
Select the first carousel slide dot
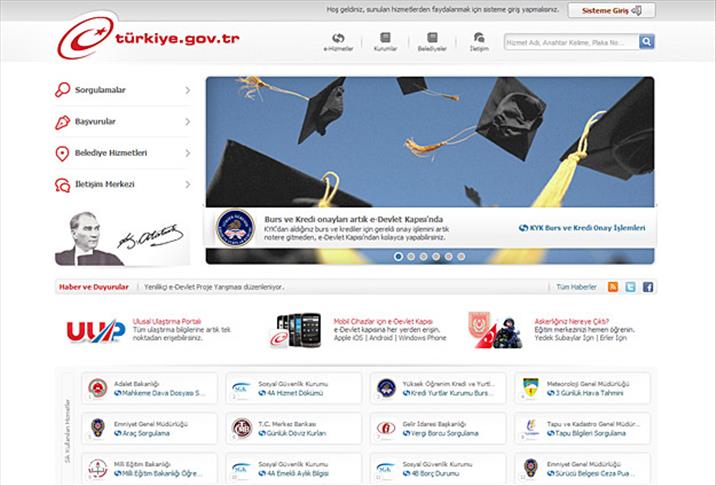tap(398, 256)
